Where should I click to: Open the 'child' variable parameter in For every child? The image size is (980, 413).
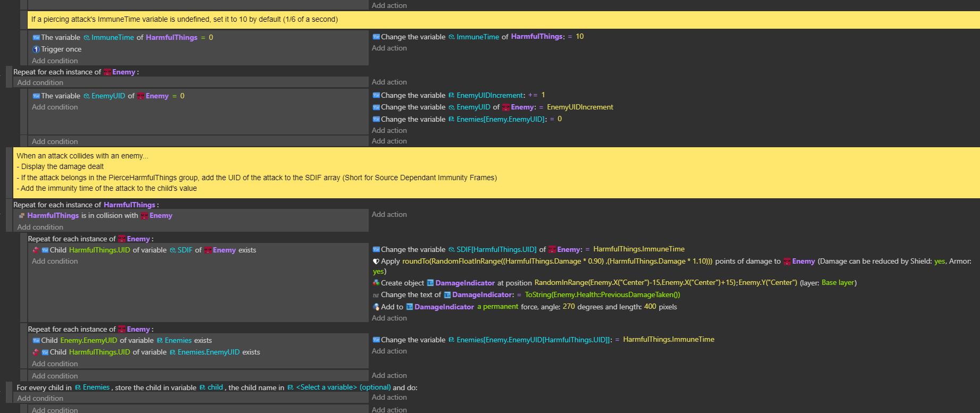click(x=215, y=387)
